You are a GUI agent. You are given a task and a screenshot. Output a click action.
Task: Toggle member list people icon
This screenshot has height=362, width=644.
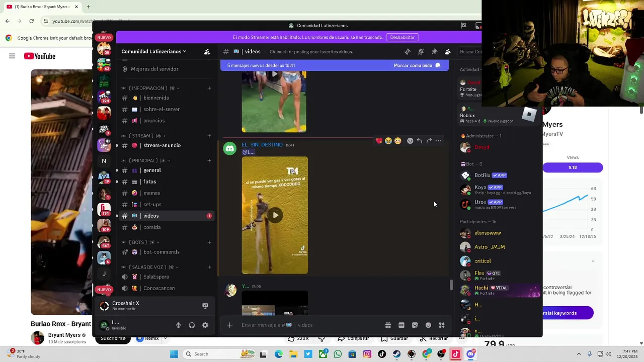point(448,51)
